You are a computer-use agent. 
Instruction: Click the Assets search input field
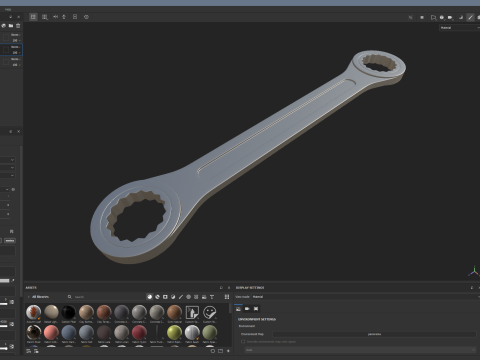[x=107, y=297]
